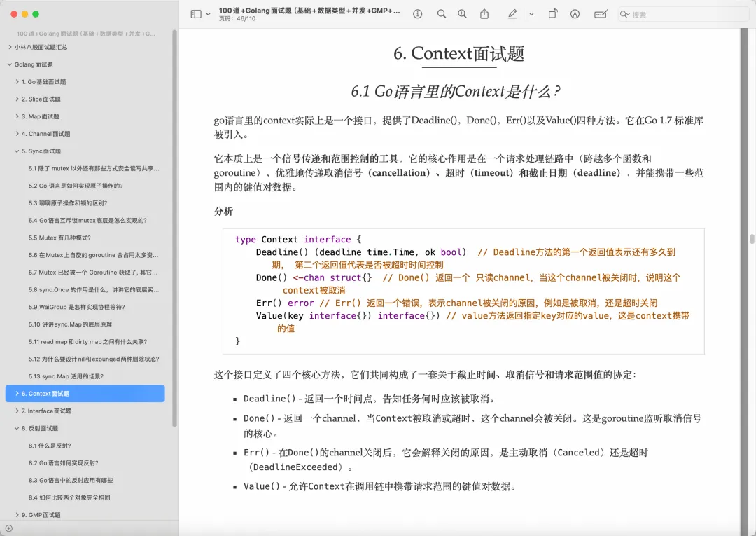This screenshot has height=536, width=756.
Task: Open the sidebar view options dropdown
Action: [x=208, y=14]
